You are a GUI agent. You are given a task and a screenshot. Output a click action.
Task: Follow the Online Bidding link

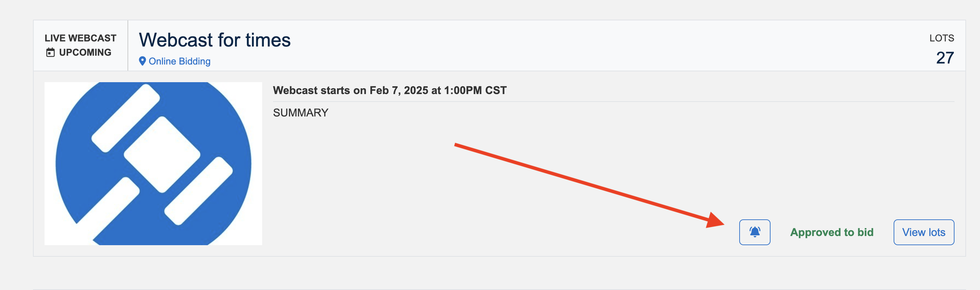pyautogui.click(x=179, y=61)
